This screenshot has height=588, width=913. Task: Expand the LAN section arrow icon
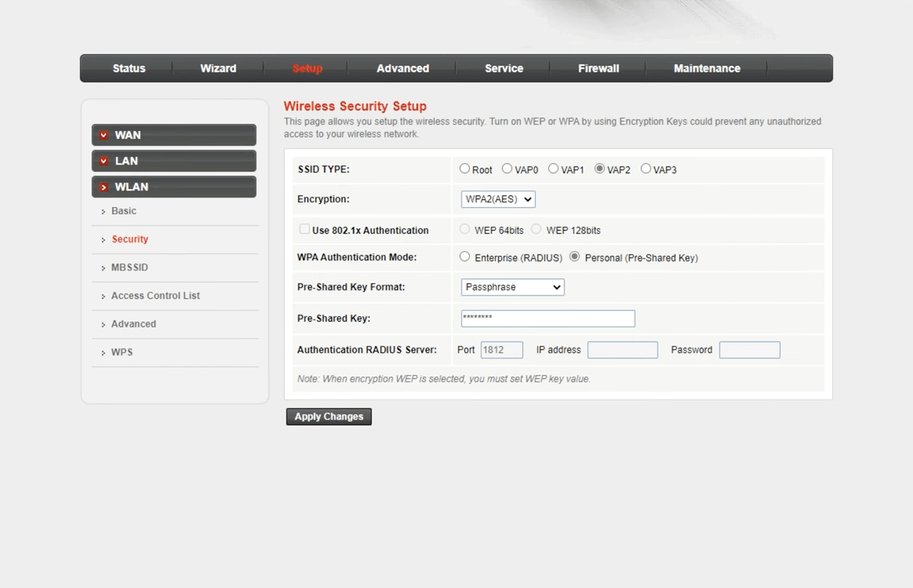[104, 161]
